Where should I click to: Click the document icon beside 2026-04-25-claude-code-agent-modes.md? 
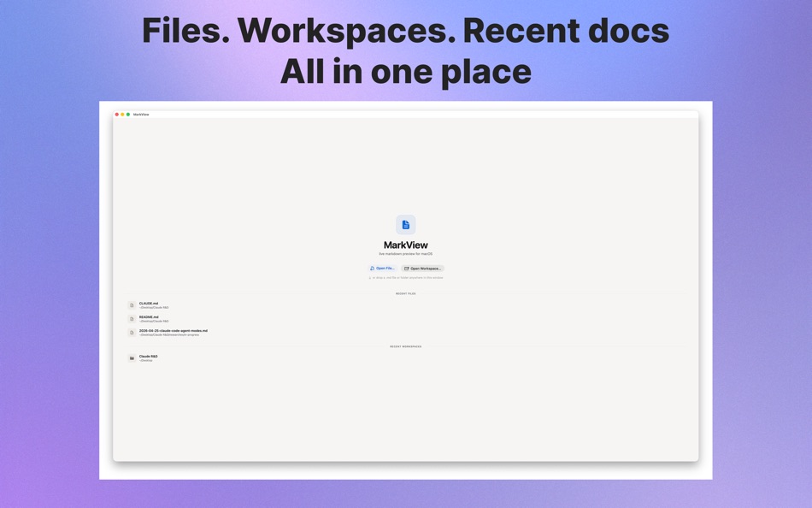tap(132, 333)
